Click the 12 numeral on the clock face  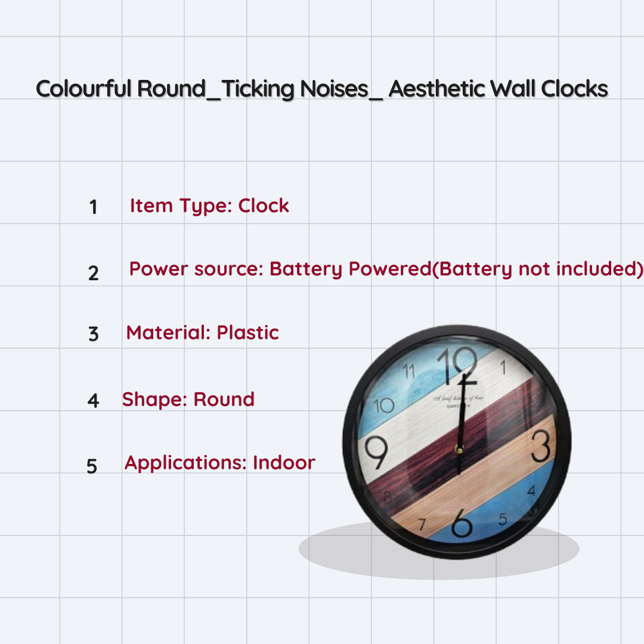[x=457, y=364]
